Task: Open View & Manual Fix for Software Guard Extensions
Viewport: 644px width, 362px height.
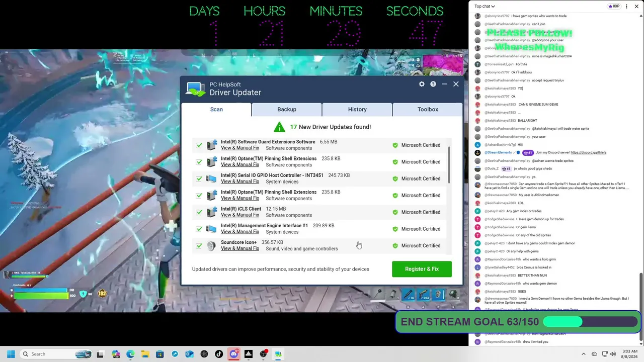Action: click(240, 148)
